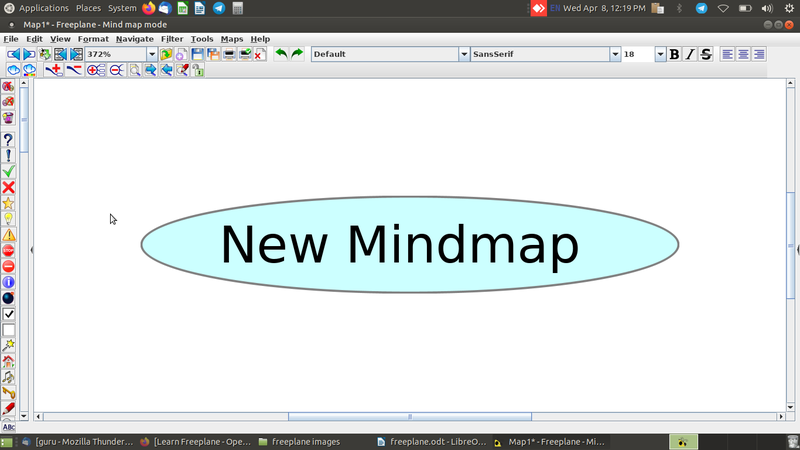Apply red stop sign icon
The height and width of the screenshot is (450, 800).
click(x=8, y=251)
